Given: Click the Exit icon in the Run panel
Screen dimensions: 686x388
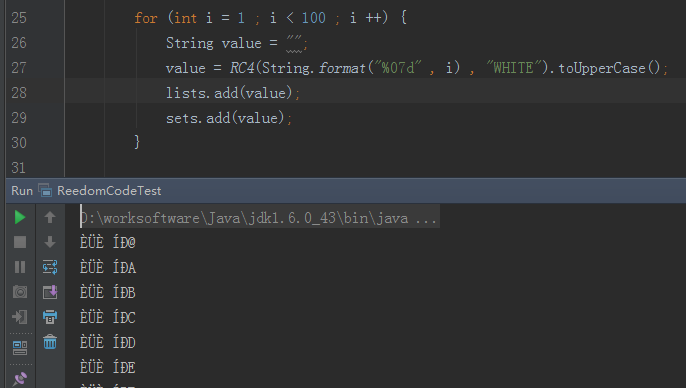Looking at the screenshot, I should point(20,317).
